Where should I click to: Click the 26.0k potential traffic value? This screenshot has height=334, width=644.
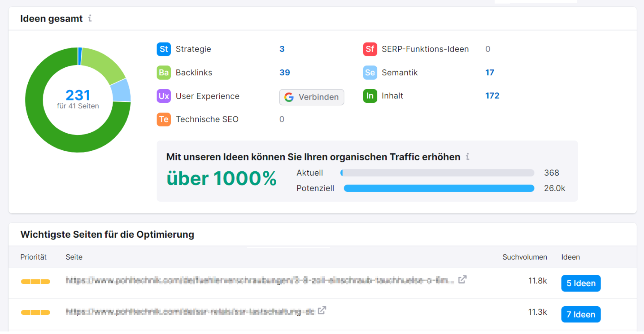click(x=554, y=188)
